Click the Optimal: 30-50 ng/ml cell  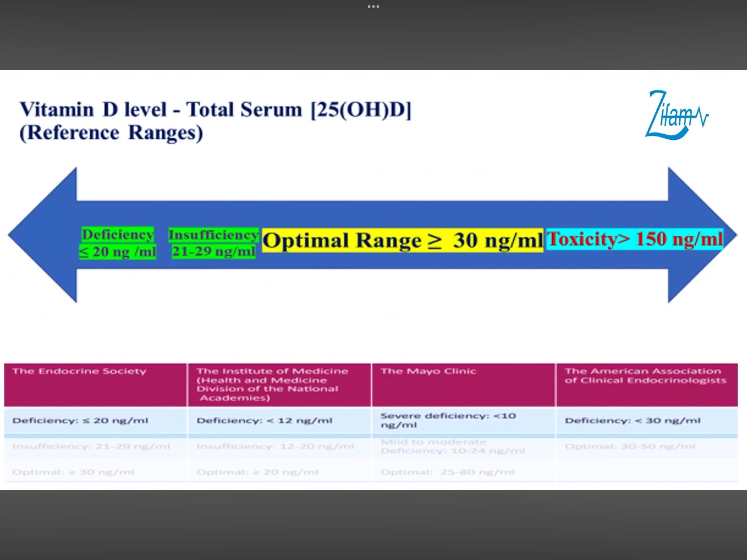(x=630, y=447)
